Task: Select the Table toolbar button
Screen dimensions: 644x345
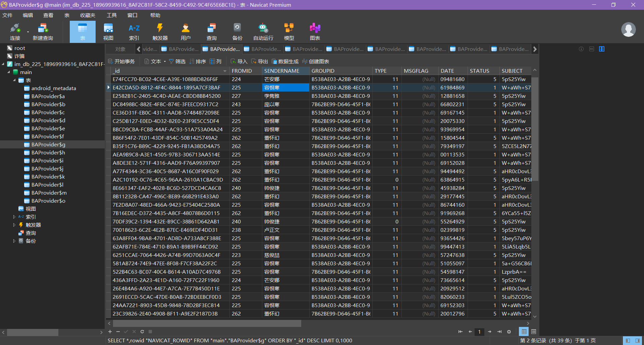Action: [x=83, y=32]
